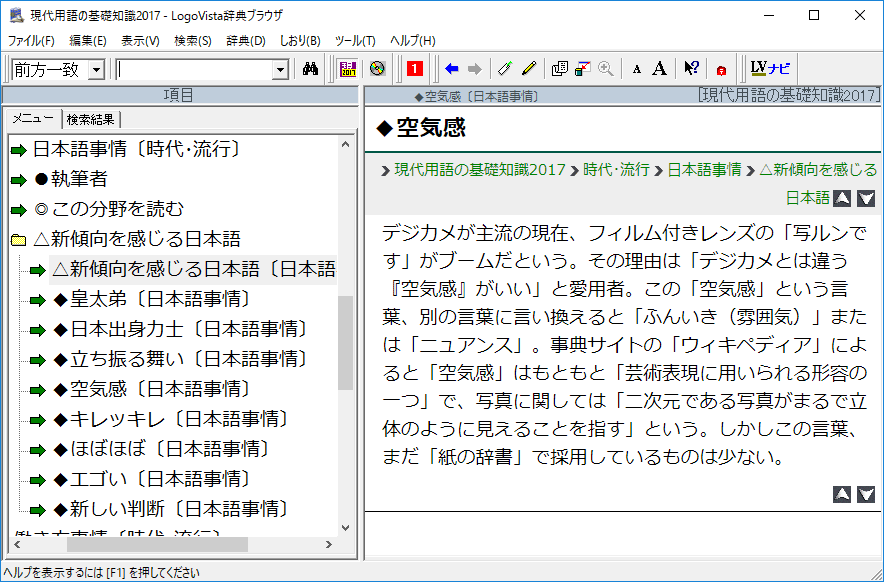The image size is (884, 582).
Task: Click the LVナビ toolbar button
Action: [x=770, y=69]
